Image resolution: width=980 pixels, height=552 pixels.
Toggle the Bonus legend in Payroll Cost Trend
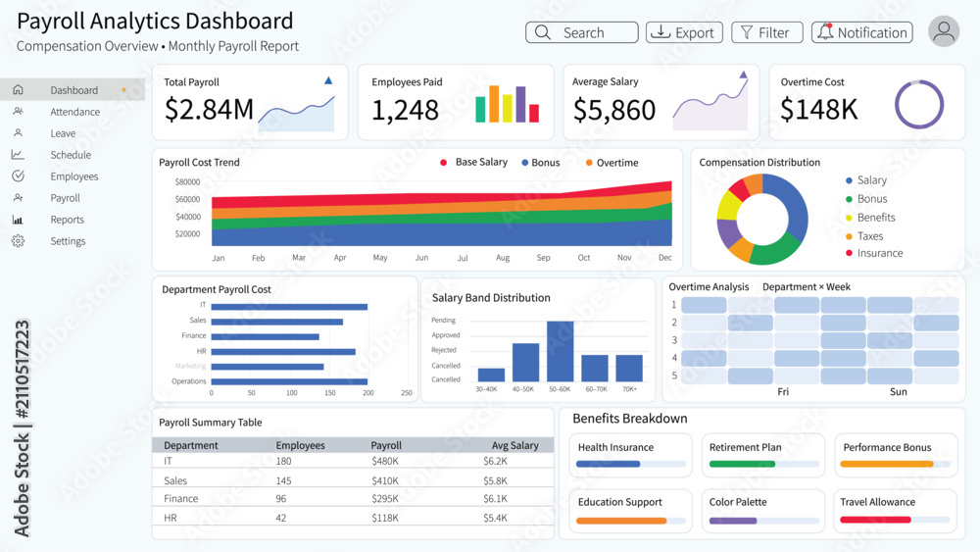[541, 163]
